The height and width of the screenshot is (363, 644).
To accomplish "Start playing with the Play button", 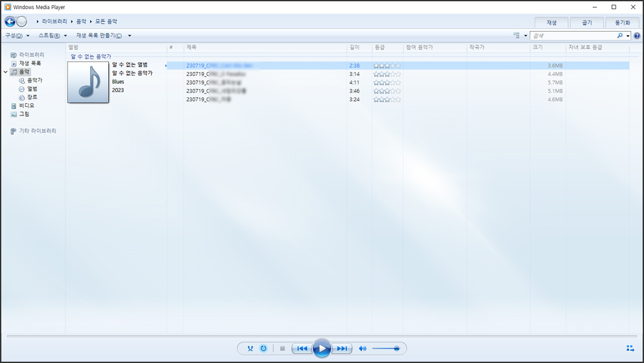I will [321, 349].
